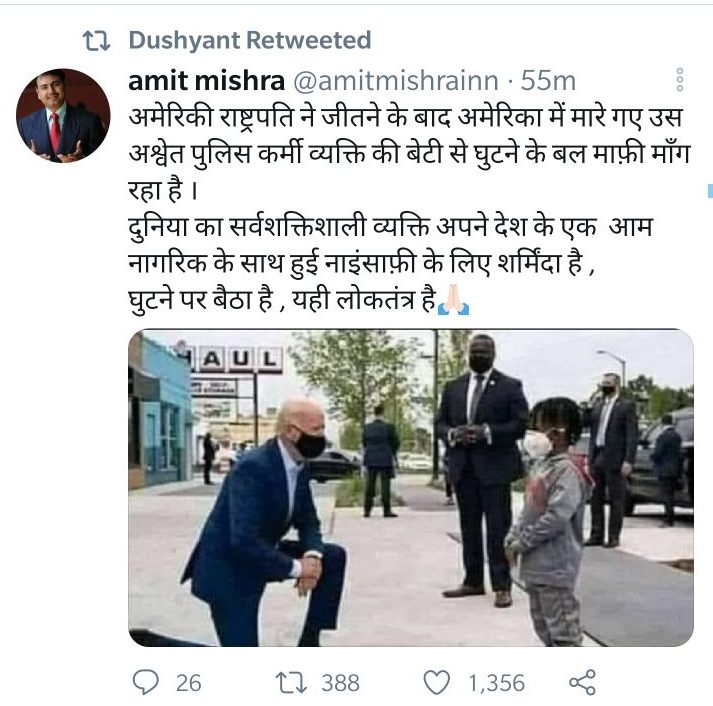Open the share icon
The image size is (713, 706).
pos(582,682)
